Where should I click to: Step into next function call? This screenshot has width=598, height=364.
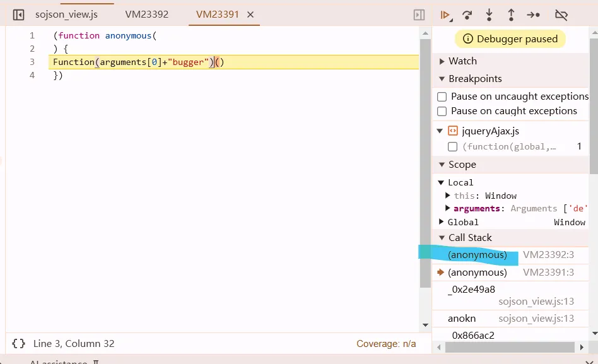(x=489, y=15)
